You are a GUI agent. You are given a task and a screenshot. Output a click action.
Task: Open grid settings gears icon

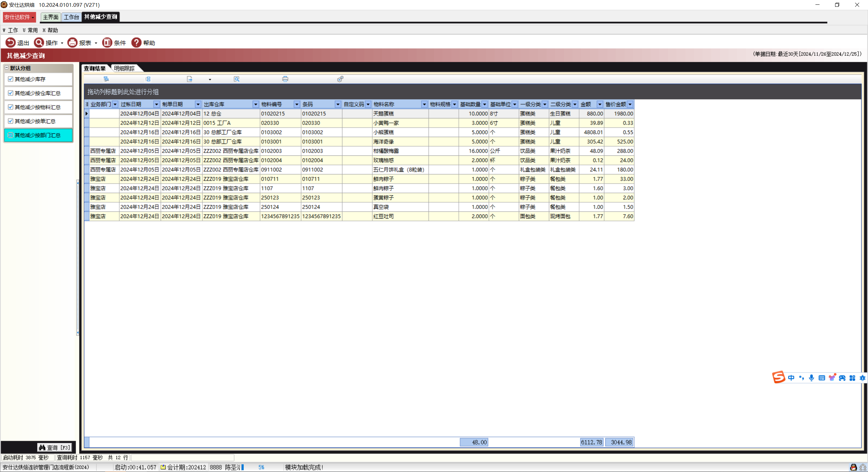[x=340, y=79]
